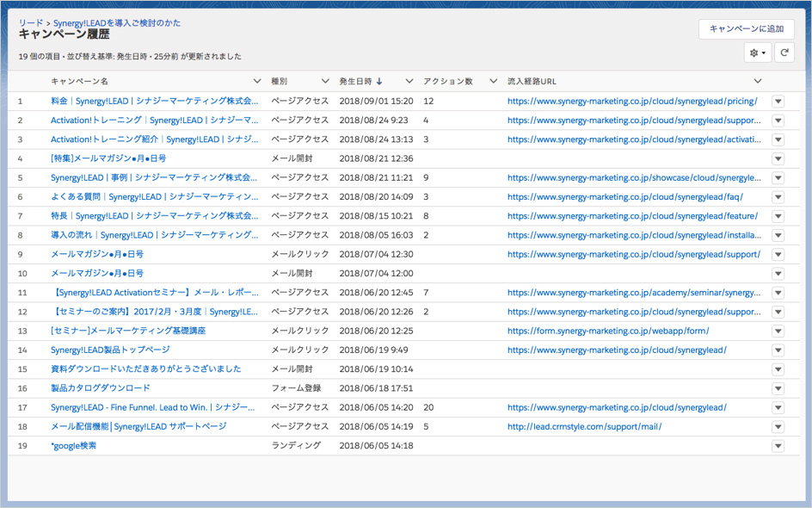Expand キャンペーン名 column header menu

[x=257, y=82]
